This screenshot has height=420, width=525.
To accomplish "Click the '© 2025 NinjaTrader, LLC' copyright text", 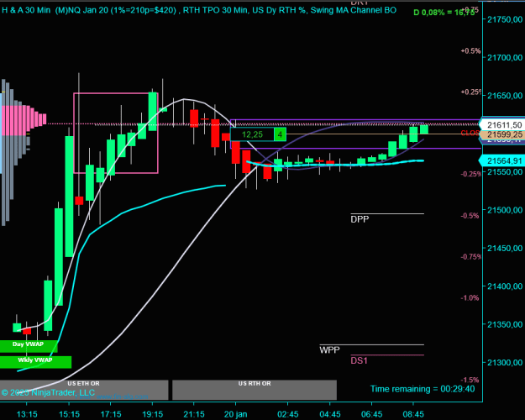I will 48,392.
